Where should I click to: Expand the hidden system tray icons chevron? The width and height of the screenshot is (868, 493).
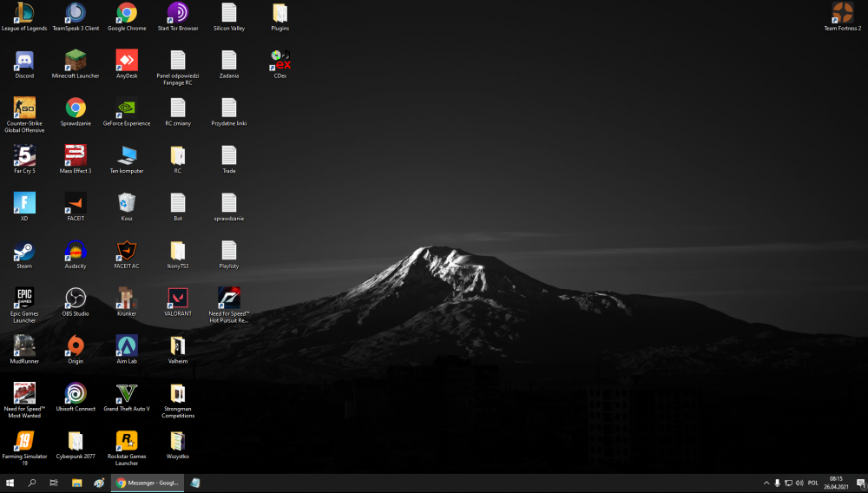click(x=766, y=483)
